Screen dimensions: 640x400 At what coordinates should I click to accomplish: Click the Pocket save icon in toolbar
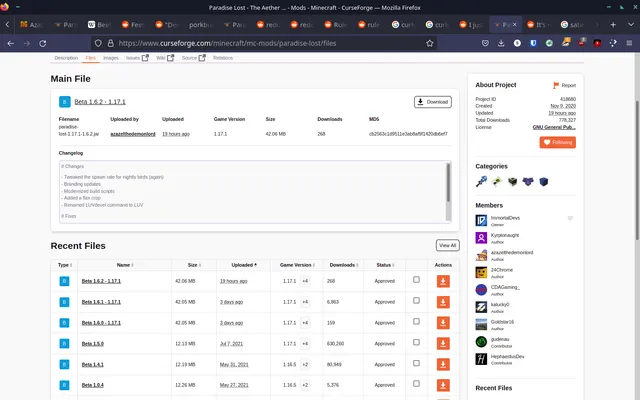pyautogui.click(x=485, y=43)
